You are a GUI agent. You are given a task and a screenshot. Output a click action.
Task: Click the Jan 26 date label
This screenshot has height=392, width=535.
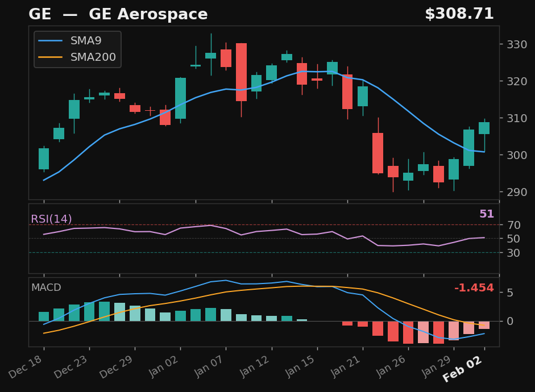pos(391,366)
